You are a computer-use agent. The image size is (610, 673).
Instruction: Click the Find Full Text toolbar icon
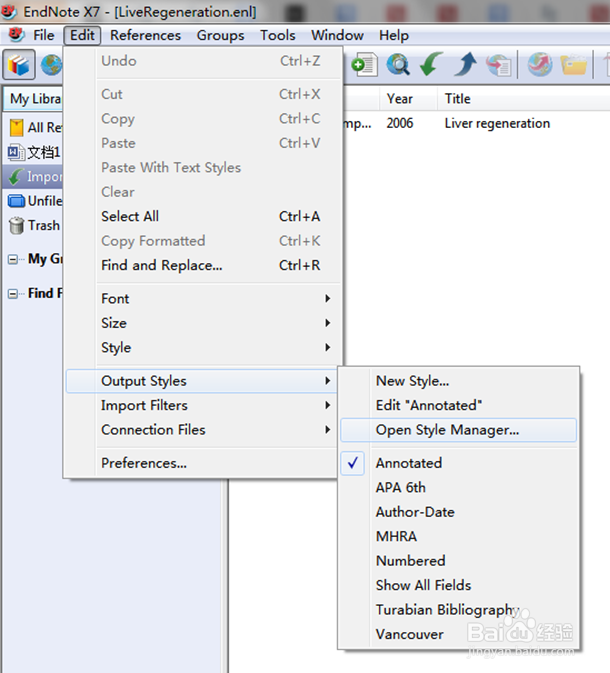[x=499, y=65]
